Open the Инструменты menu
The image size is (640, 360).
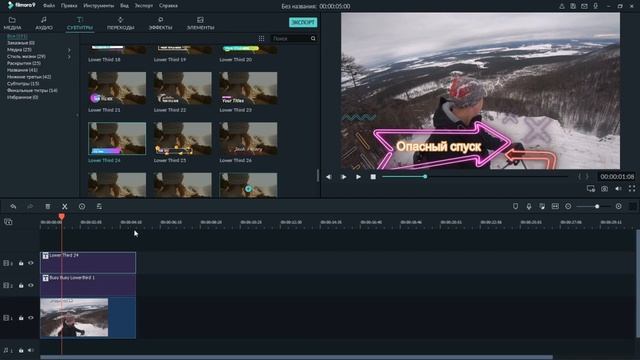pyautogui.click(x=98, y=6)
